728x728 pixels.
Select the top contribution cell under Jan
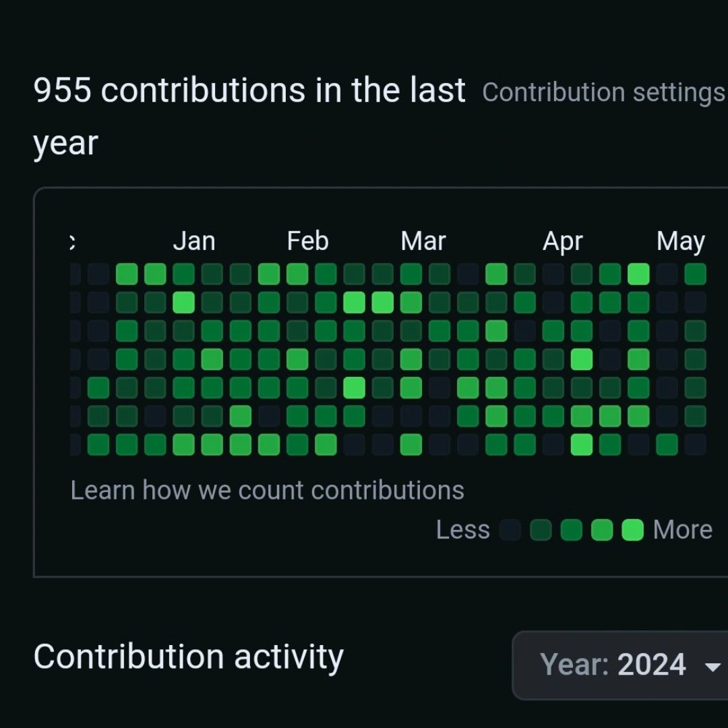pyautogui.click(x=184, y=274)
